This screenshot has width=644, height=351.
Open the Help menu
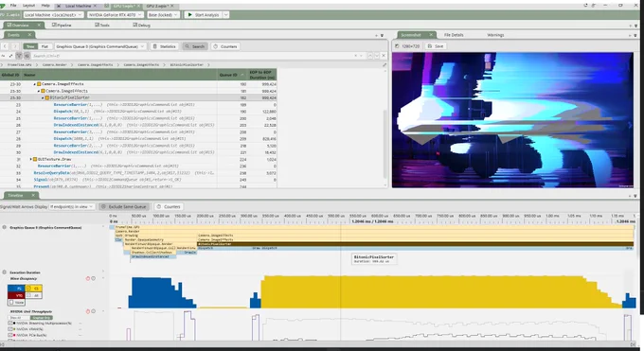pos(45,6)
